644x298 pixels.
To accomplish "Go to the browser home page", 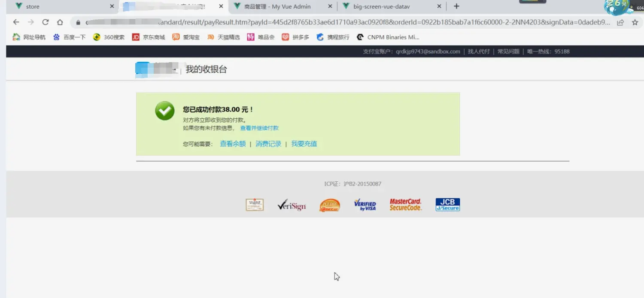I will coord(60,22).
